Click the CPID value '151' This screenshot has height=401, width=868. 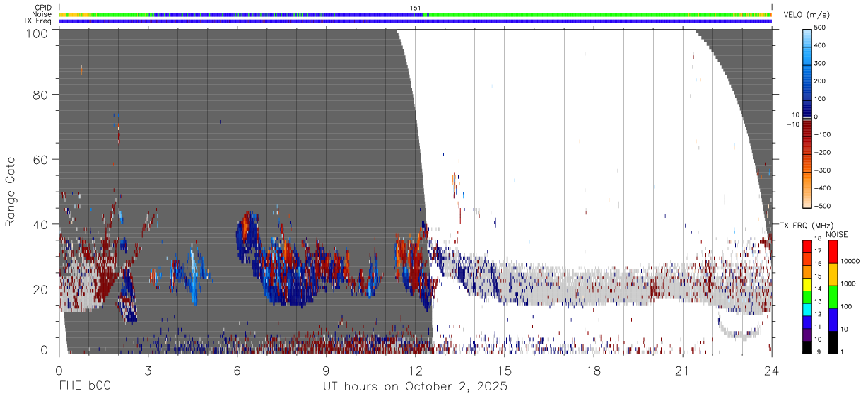click(416, 8)
